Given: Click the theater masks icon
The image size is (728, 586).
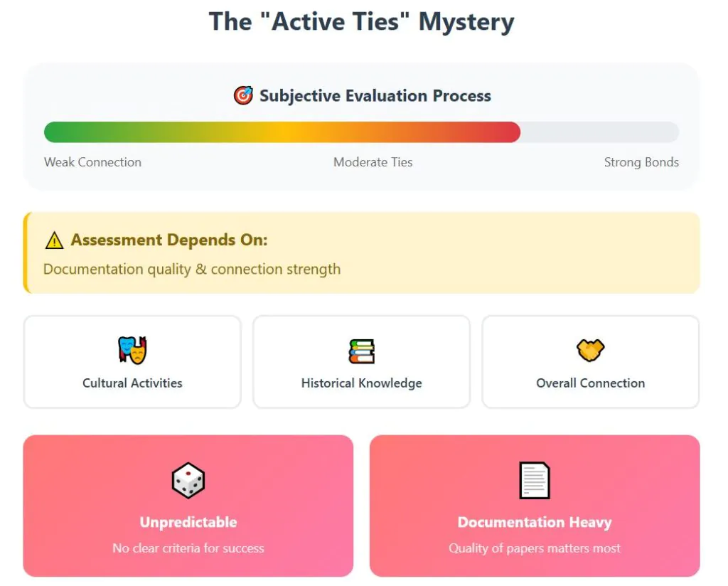Looking at the screenshot, I should tap(132, 350).
